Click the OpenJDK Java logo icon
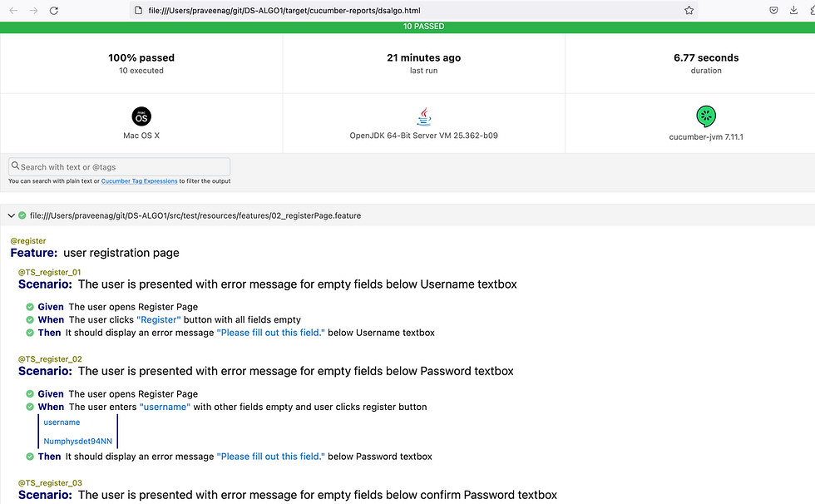815x504 pixels. point(424,116)
